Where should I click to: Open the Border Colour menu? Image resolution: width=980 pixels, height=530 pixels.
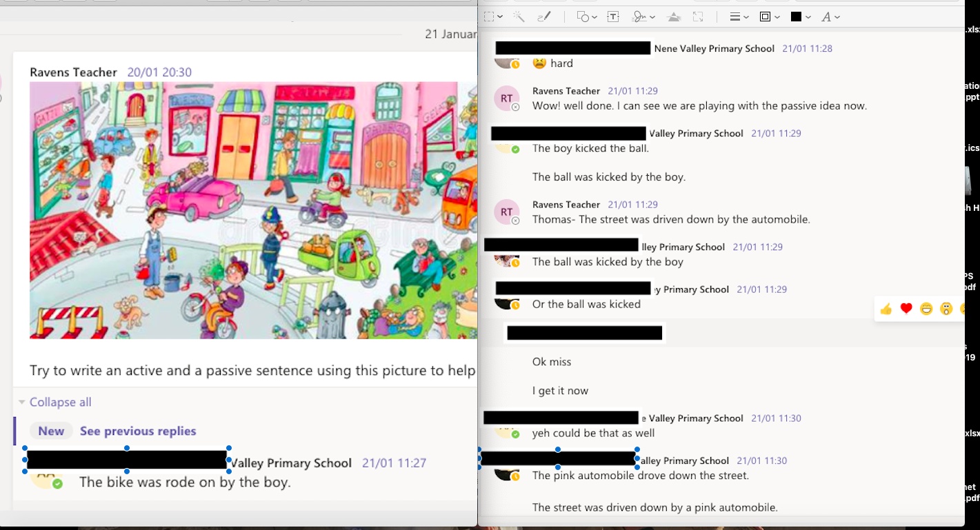click(769, 17)
